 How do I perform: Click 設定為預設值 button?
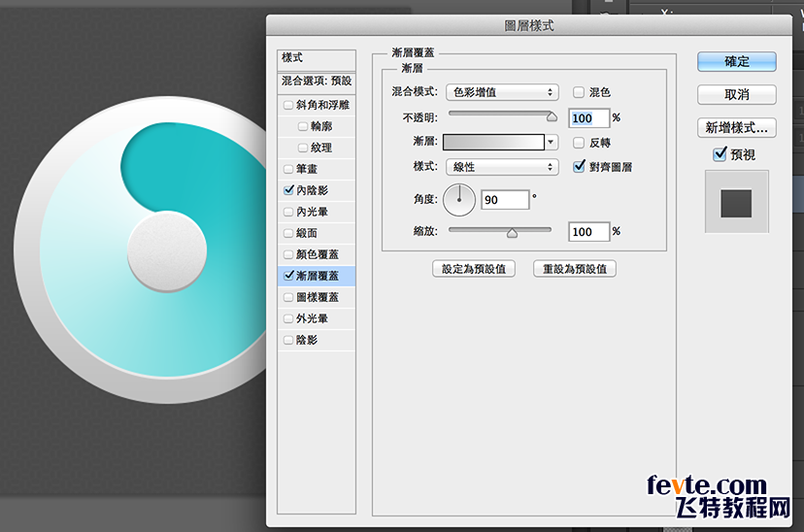(474, 269)
